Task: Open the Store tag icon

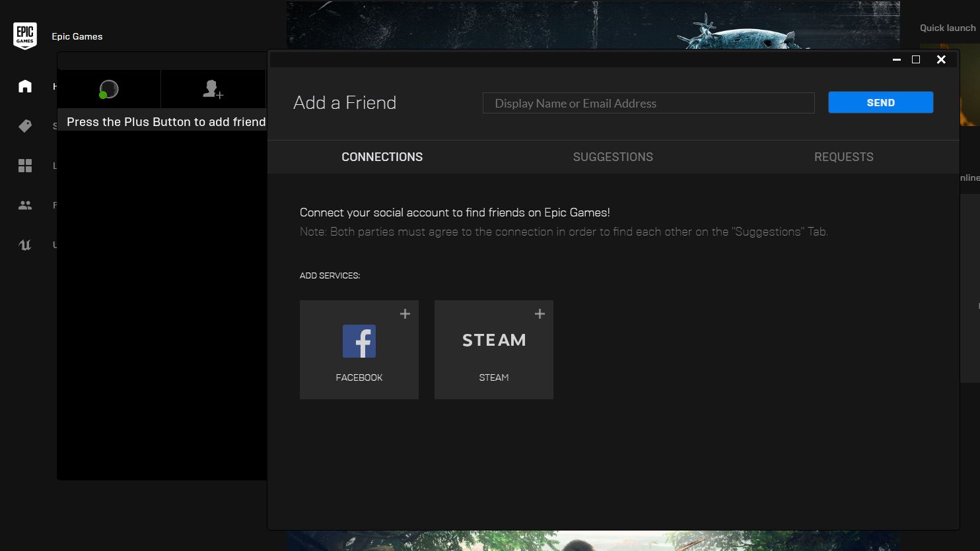Action: [25, 126]
